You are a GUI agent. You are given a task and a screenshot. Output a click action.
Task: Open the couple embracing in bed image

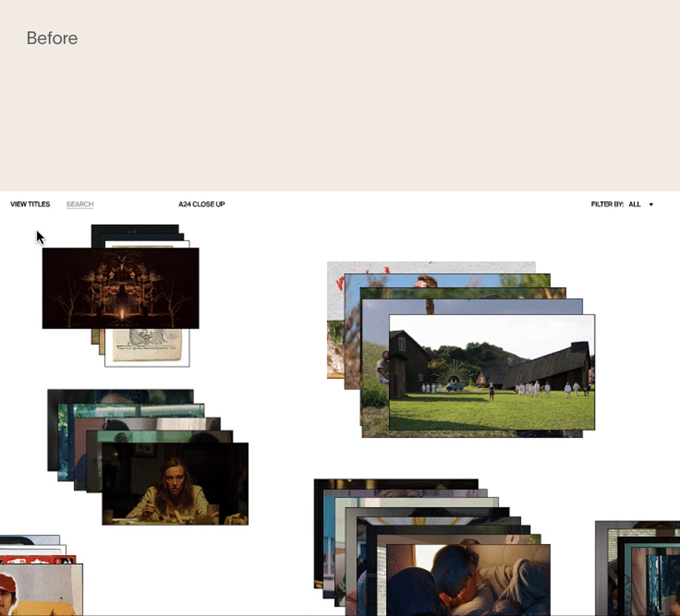(468, 580)
